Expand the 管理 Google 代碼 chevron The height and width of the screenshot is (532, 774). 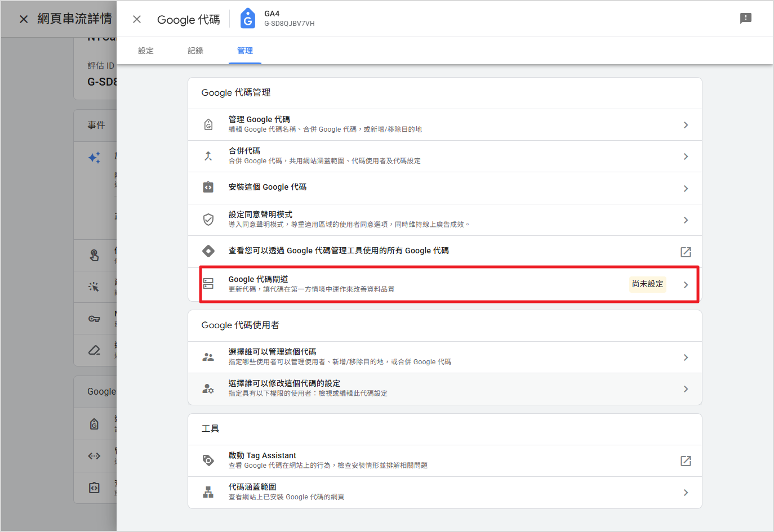[686, 125]
